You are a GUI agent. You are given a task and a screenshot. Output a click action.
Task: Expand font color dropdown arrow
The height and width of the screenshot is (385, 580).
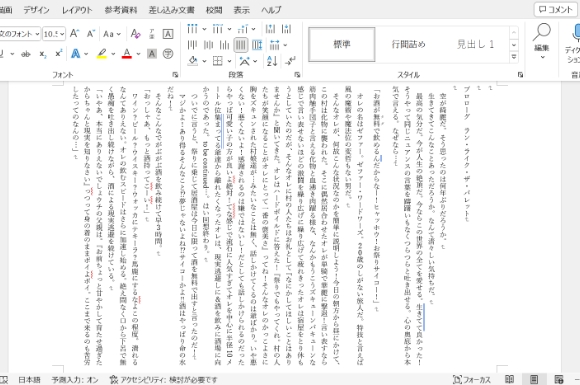[x=138, y=54]
